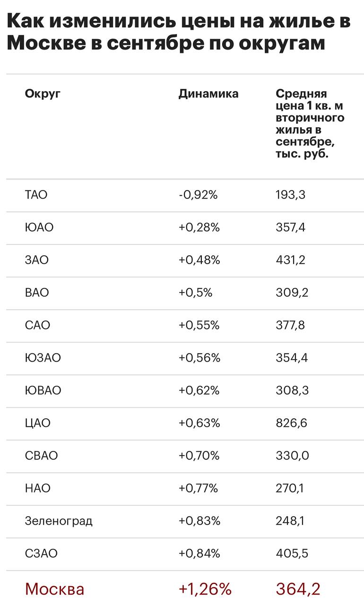Viewport: 364px width, 605px height.
Task: Select the ВАО district name
Action: [x=37, y=293]
